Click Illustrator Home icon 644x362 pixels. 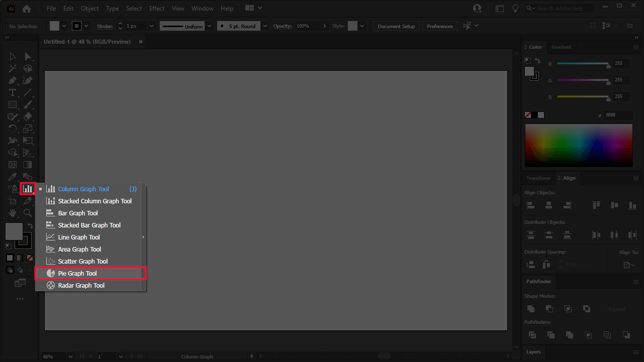pos(27,9)
